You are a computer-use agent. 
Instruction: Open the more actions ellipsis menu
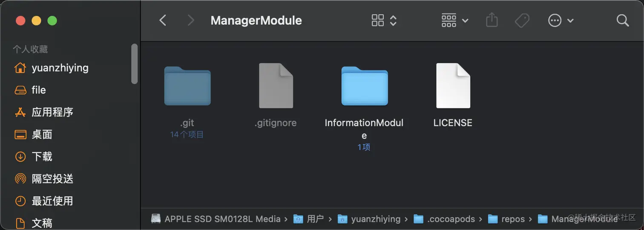(x=561, y=20)
